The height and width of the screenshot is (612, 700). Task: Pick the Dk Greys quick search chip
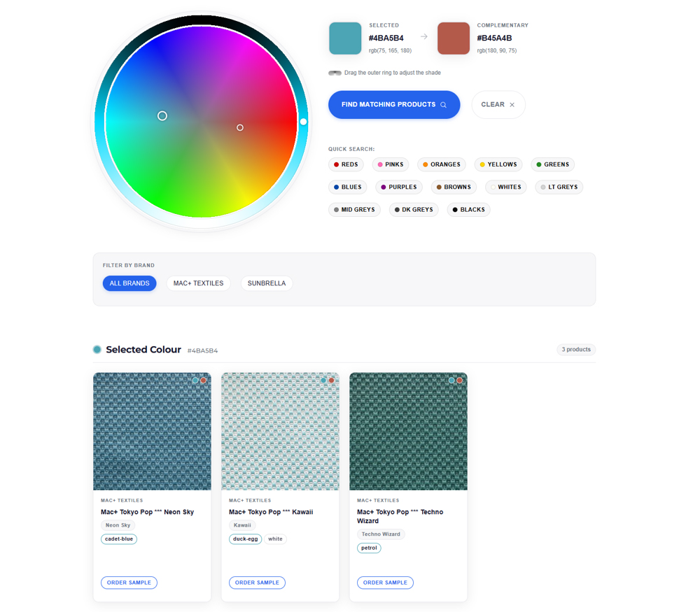[x=414, y=210]
